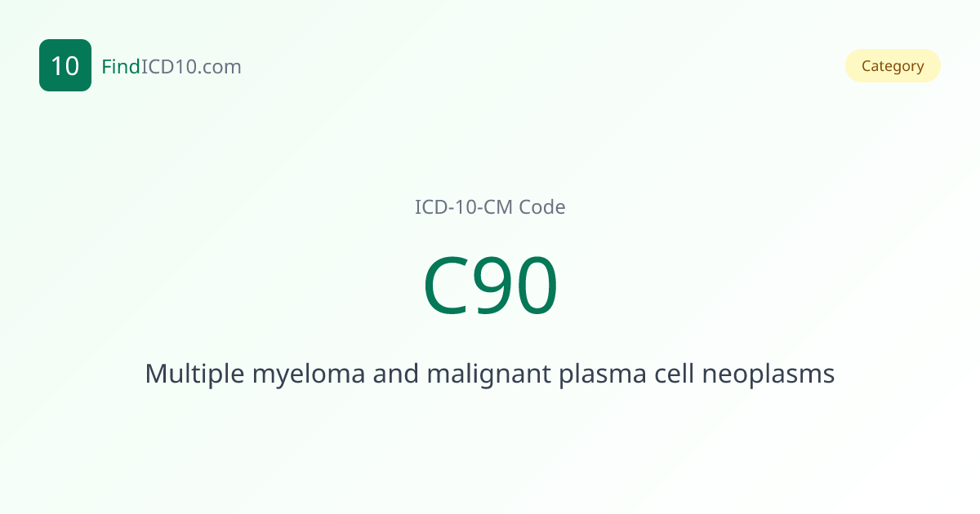Click the word Multiple in the description
980x514 pixels.
(194, 374)
